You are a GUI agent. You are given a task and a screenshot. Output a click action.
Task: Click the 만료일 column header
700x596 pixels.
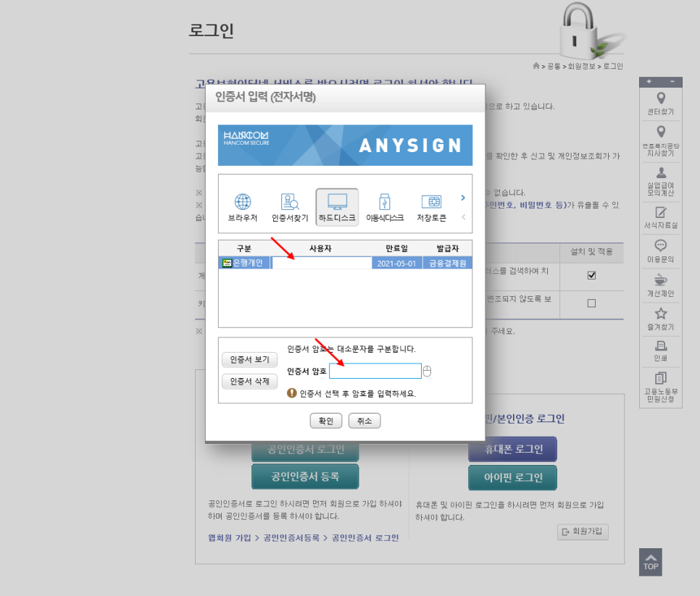[396, 248]
